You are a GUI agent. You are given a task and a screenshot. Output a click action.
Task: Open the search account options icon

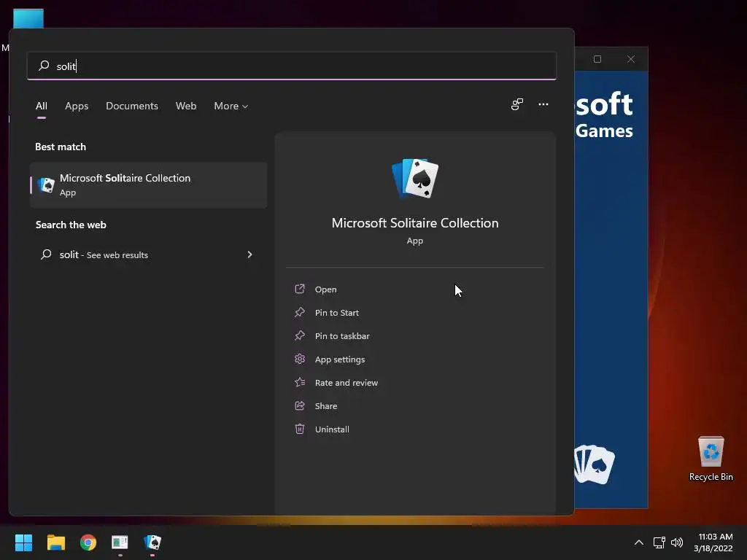pyautogui.click(x=517, y=104)
